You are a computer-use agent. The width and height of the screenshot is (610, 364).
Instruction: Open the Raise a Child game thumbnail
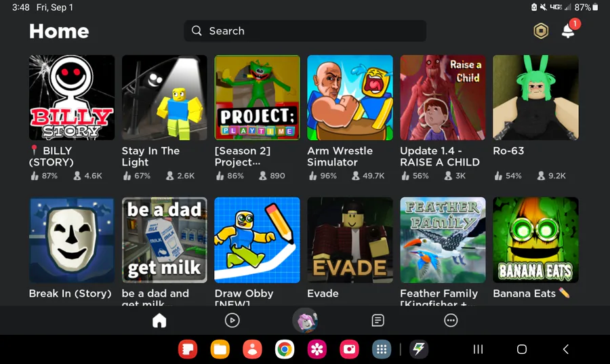(443, 98)
